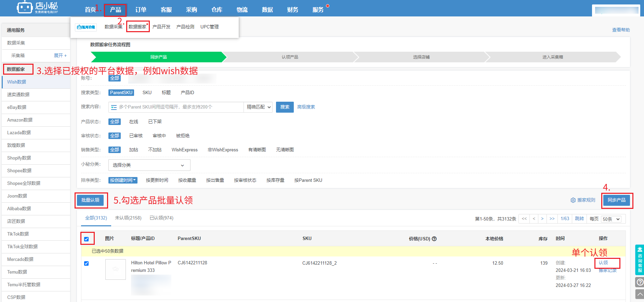Open the 50条 per-page dropdown
The image size is (644, 302).
pos(611,219)
